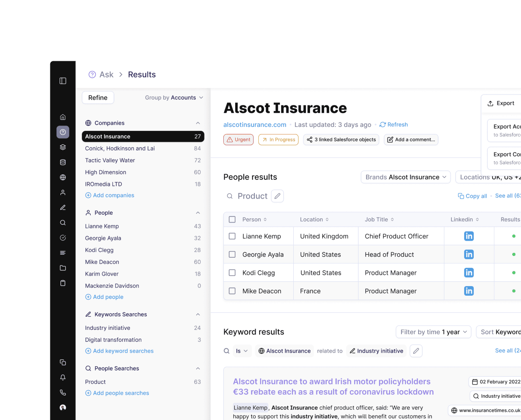Open the Group by Accounts dropdown
The image size is (521, 420).
[174, 98]
